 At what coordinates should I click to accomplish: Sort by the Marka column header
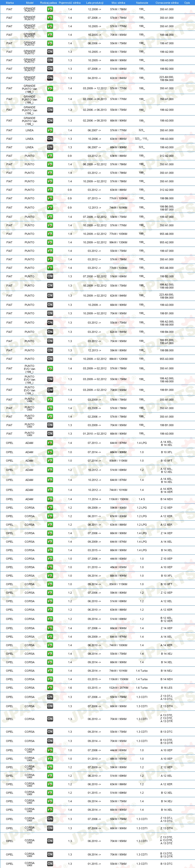click(10, 3)
